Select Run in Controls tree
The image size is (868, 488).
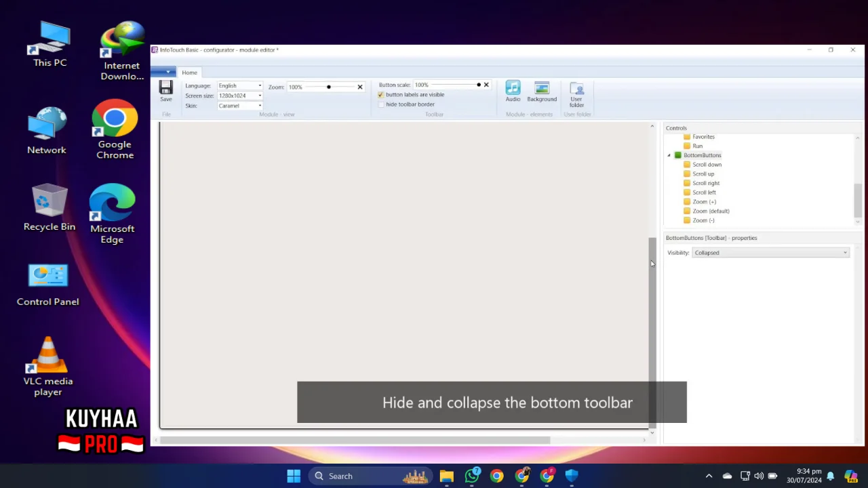697,146
